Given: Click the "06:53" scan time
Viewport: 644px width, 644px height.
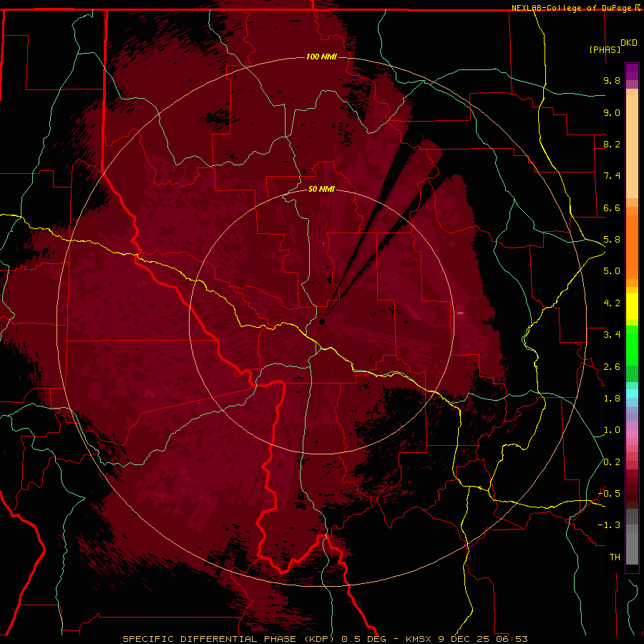Looking at the screenshot, I should click(x=512, y=639).
